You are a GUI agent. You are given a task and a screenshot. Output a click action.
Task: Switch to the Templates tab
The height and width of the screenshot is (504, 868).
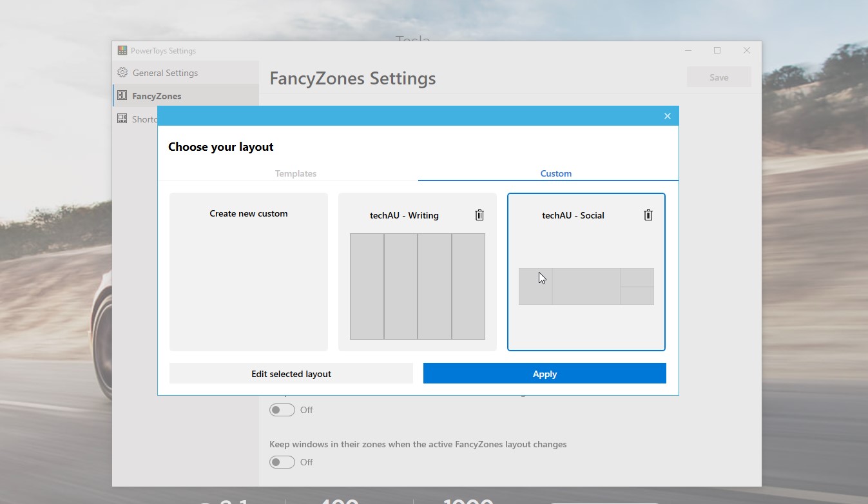pyautogui.click(x=295, y=173)
